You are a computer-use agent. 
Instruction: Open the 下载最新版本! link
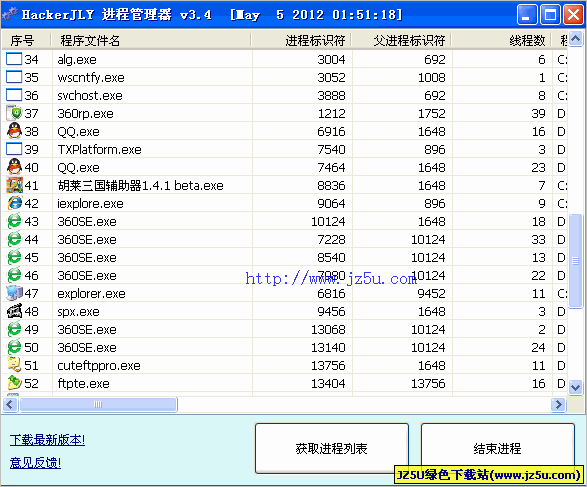(48, 439)
